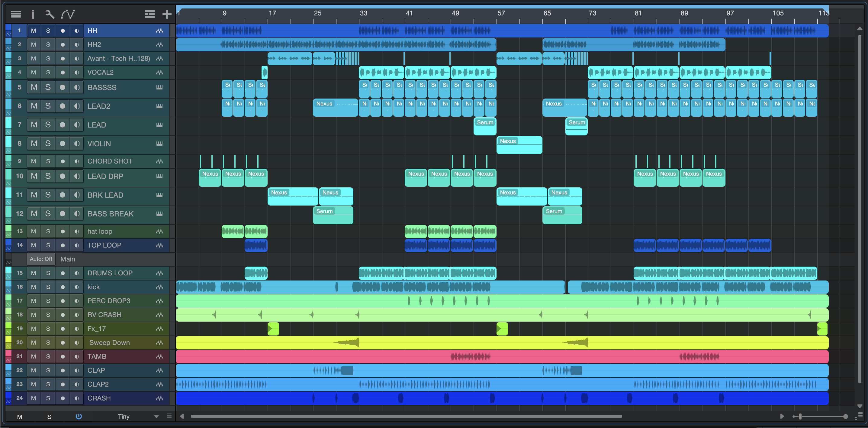Click the global Solo S button in footer
This screenshot has width=868, height=428.
(x=49, y=417)
